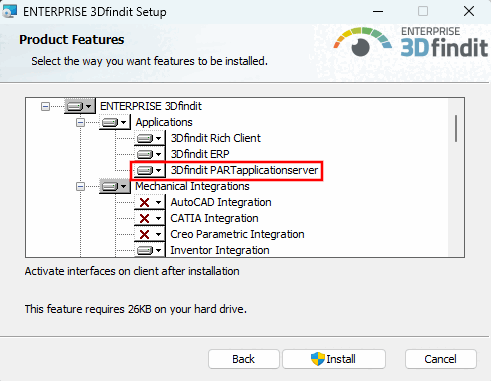Click the red X icon beside CATIA Integration
The height and width of the screenshot is (381, 491).
144,218
